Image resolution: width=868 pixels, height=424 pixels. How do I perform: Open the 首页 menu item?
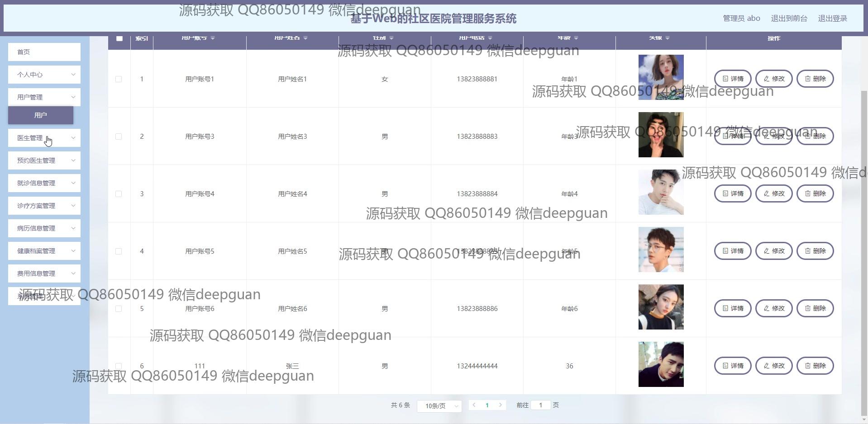[x=44, y=52]
